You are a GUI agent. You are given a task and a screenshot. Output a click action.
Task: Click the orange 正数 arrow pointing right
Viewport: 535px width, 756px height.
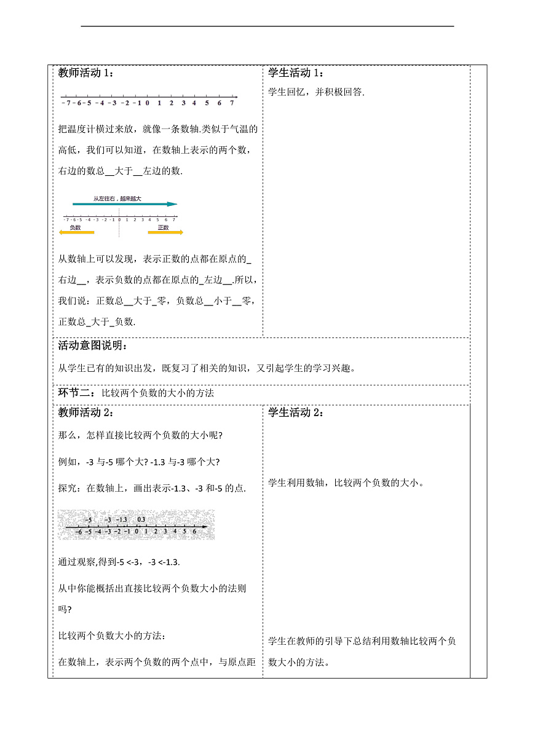pos(166,232)
